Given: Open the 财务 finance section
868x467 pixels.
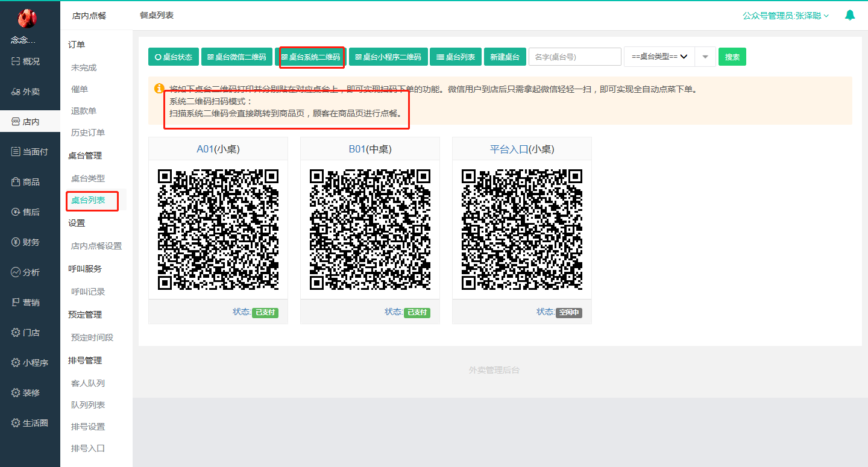Looking at the screenshot, I should point(26,242).
